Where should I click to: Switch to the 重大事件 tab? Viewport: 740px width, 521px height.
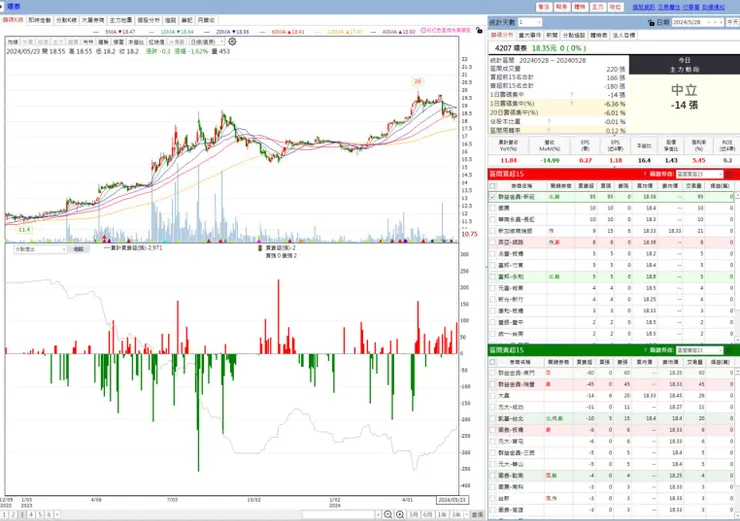[x=530, y=35]
